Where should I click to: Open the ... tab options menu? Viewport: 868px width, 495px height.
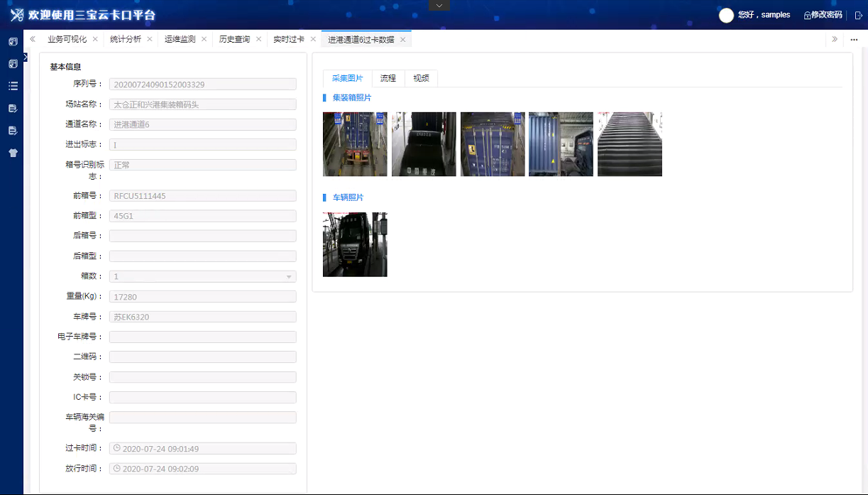(854, 40)
